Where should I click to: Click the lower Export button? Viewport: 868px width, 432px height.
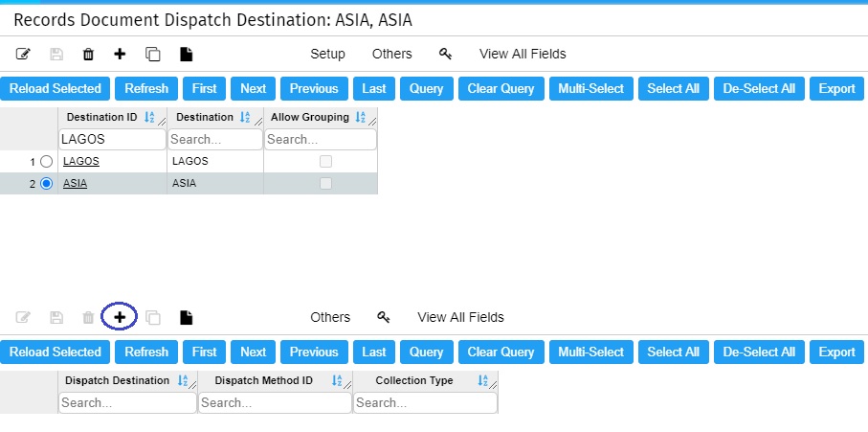pos(837,352)
